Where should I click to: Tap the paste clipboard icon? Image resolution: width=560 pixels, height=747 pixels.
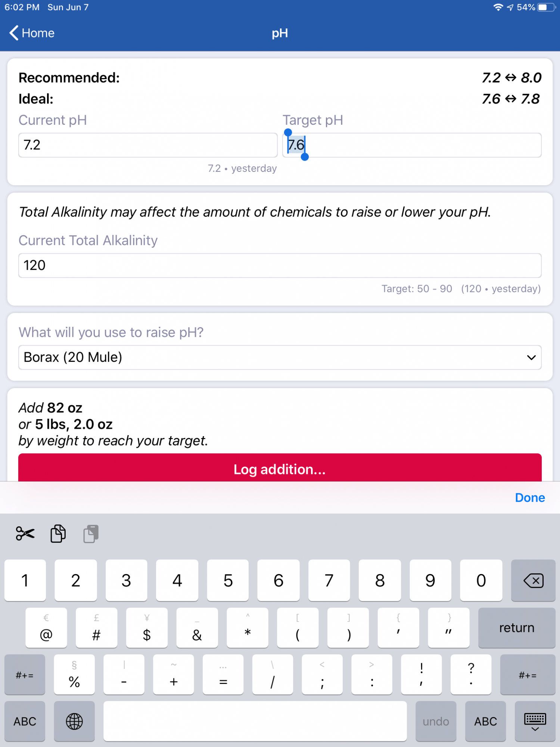91,533
